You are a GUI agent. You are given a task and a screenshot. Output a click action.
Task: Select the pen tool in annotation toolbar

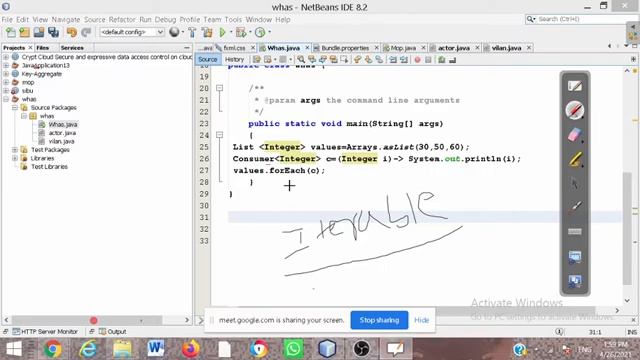point(575,86)
